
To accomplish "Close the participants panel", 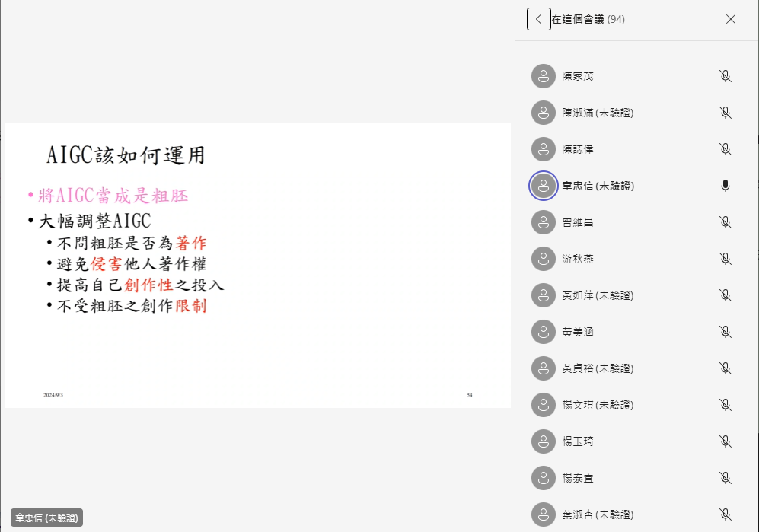I will pyautogui.click(x=730, y=19).
